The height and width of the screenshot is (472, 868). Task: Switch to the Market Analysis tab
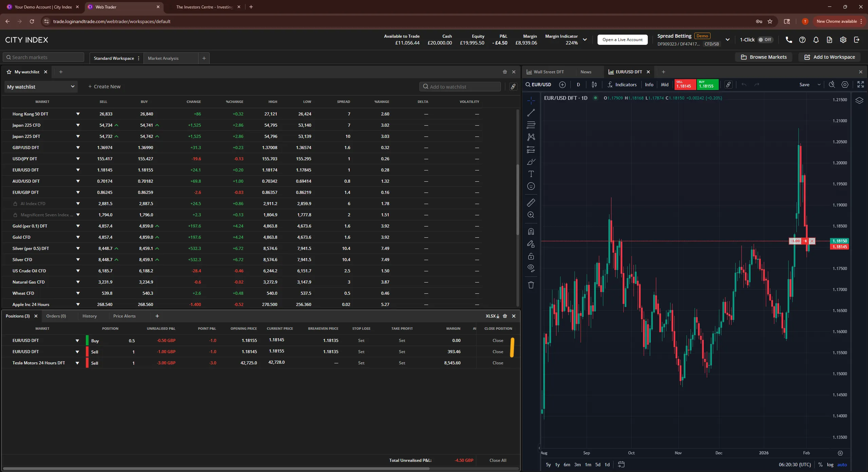(163, 58)
